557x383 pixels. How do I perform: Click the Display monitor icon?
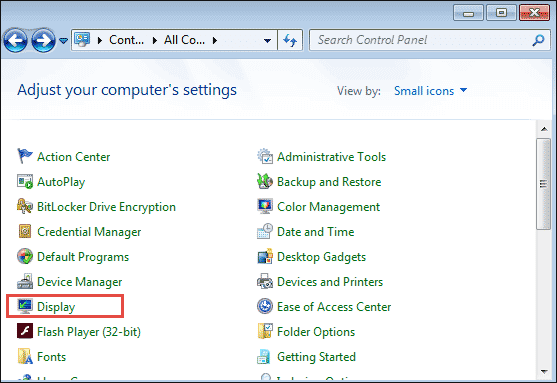[25, 306]
